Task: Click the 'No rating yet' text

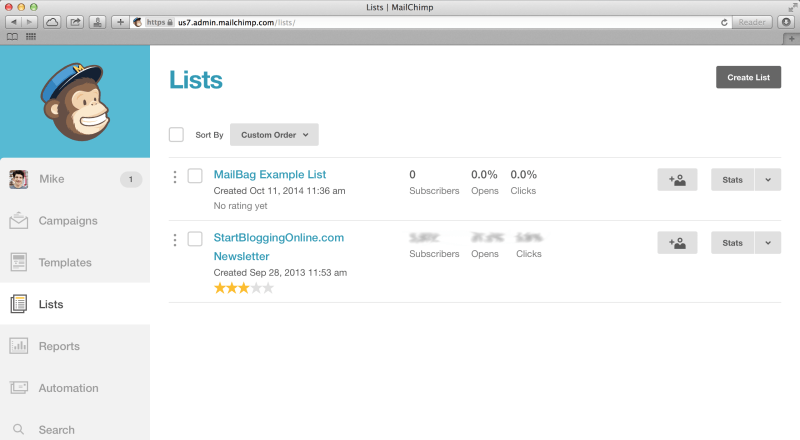Action: pyautogui.click(x=240, y=206)
